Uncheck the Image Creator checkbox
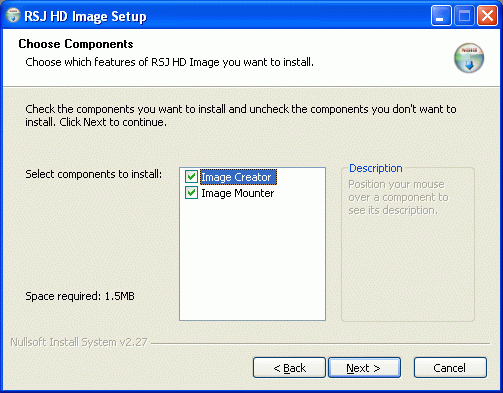The image size is (503, 393). click(x=191, y=177)
